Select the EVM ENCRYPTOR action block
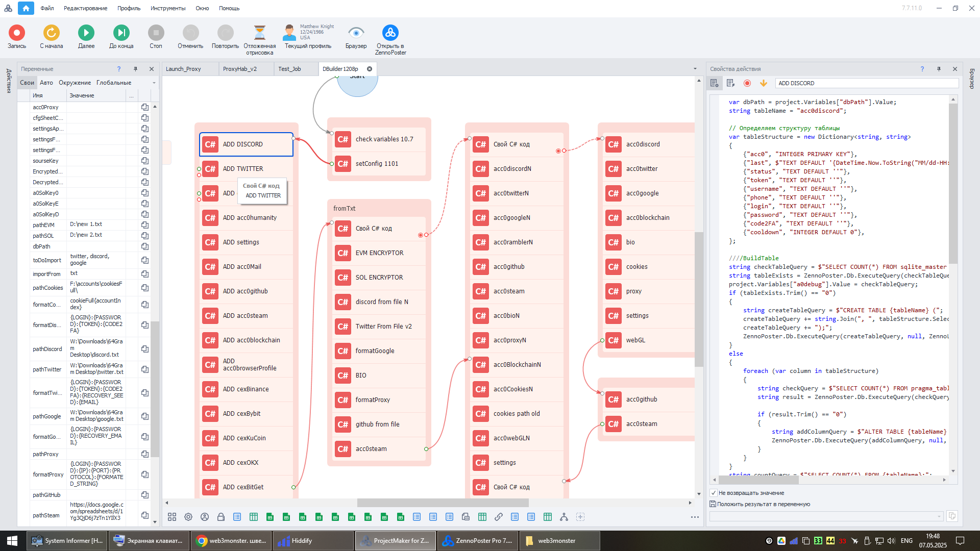The height and width of the screenshot is (551, 980). tap(379, 253)
